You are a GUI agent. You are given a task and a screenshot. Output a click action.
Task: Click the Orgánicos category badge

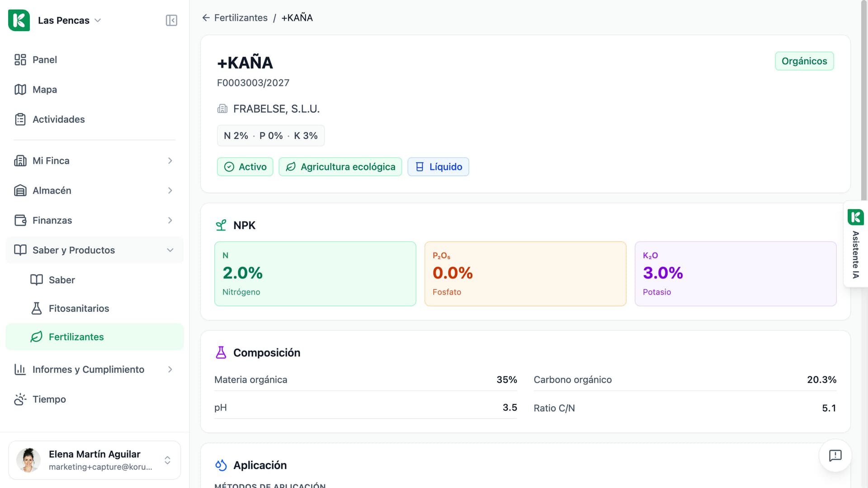pos(804,61)
